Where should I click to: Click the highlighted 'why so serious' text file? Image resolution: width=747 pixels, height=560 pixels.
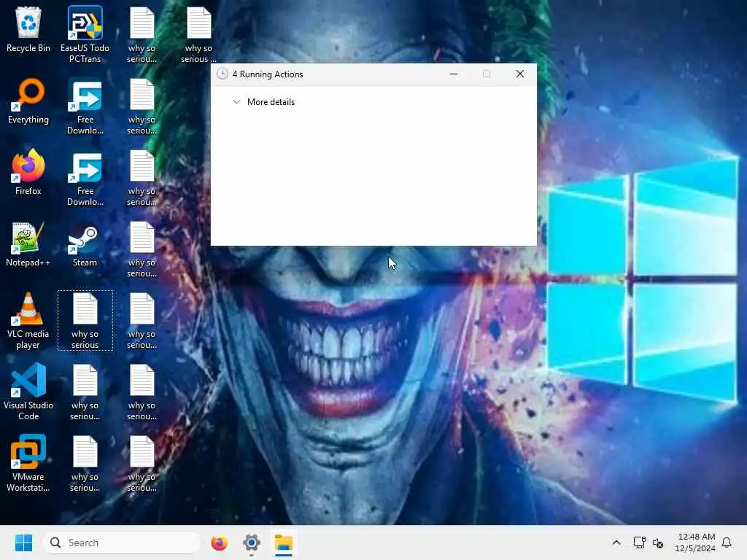(x=85, y=321)
